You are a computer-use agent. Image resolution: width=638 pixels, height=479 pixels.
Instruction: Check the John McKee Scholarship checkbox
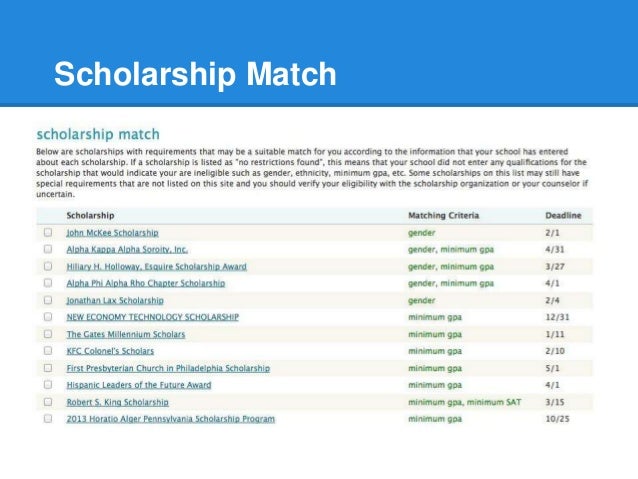coord(48,232)
